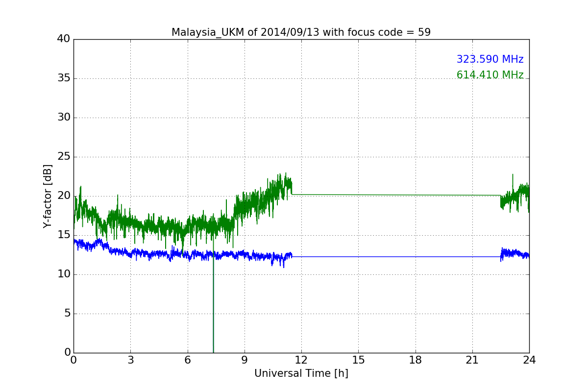The image size is (588, 392).
Task: Click the 'Y-factor [dB]' axis label
Action: 48,196
